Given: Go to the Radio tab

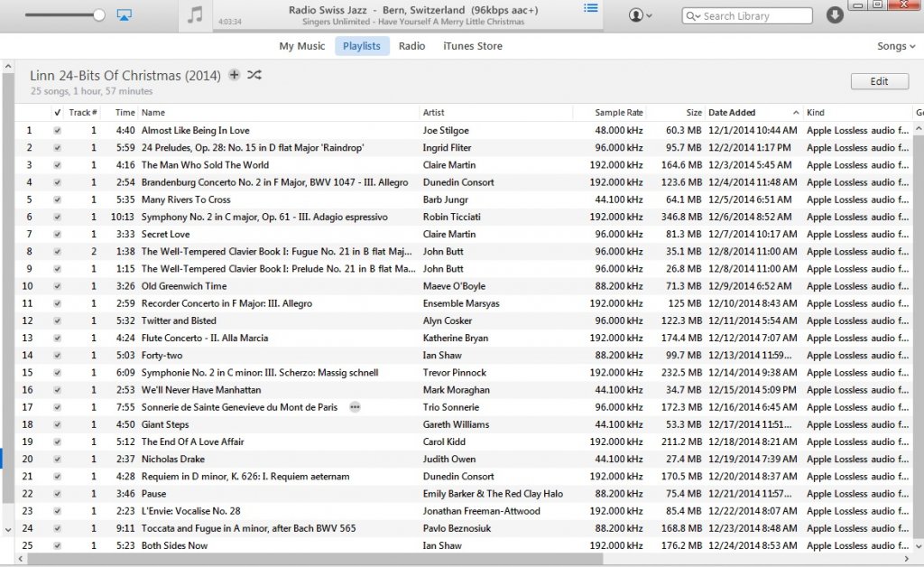Looking at the screenshot, I should coord(411,46).
